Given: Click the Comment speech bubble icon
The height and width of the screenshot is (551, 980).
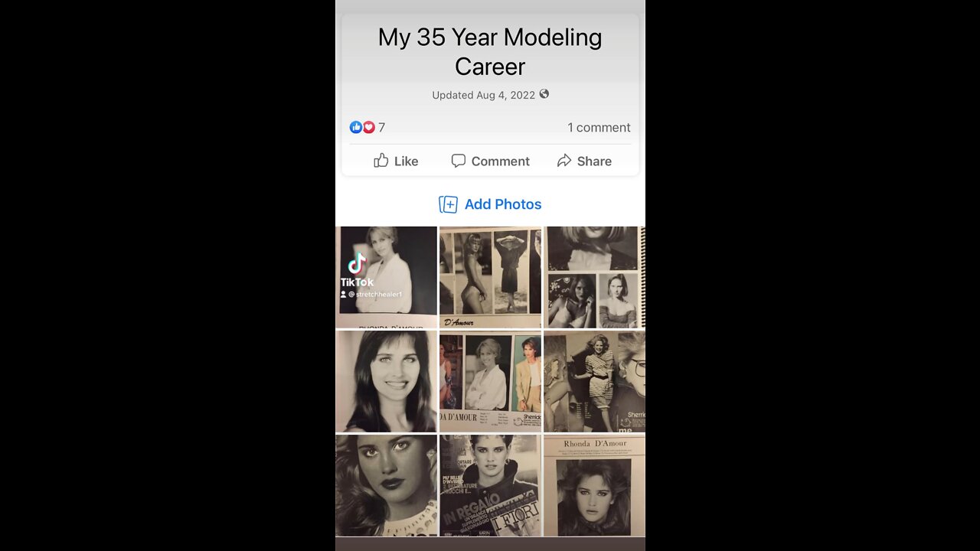Looking at the screenshot, I should pyautogui.click(x=459, y=161).
